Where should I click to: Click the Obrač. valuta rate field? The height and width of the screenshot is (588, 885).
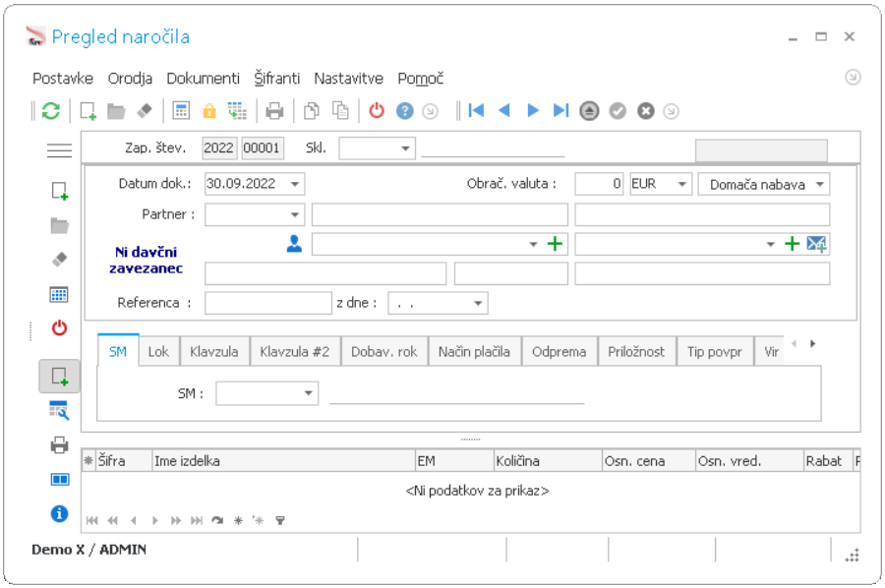pos(599,184)
